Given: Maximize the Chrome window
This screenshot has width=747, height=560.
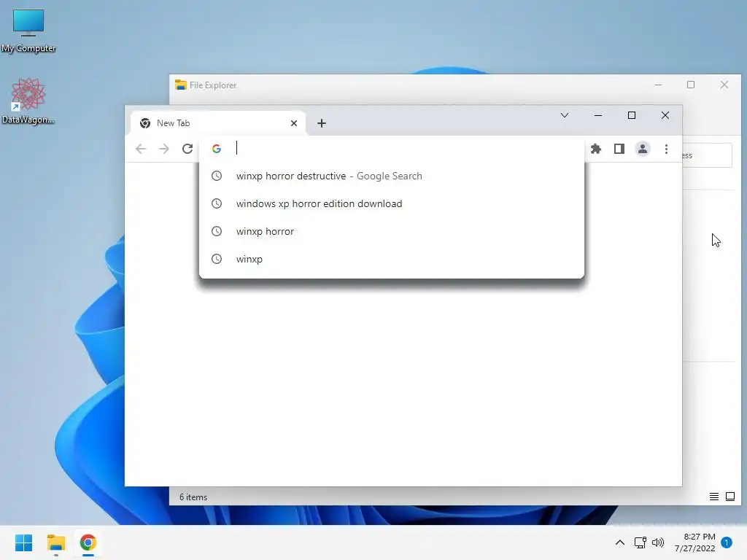Looking at the screenshot, I should pyautogui.click(x=632, y=115).
